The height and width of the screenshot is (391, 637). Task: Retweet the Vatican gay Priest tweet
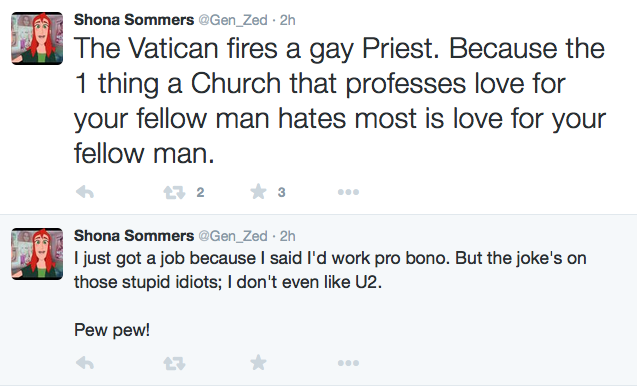coord(174,192)
